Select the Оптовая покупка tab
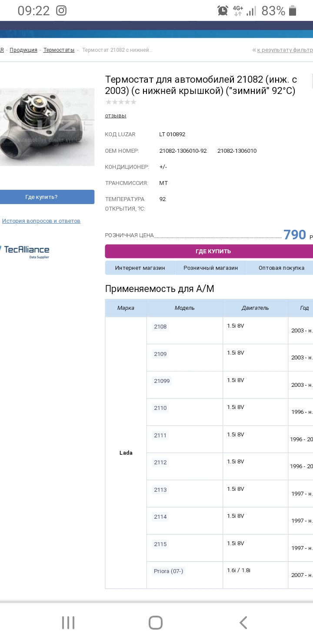The image size is (313, 644). click(x=281, y=268)
